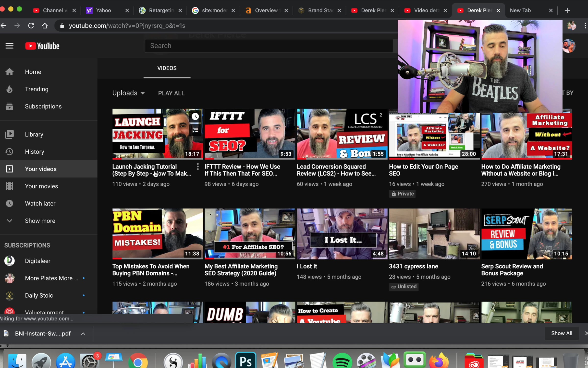Open the YouTube account avatar menu
588x368 pixels.
[569, 46]
